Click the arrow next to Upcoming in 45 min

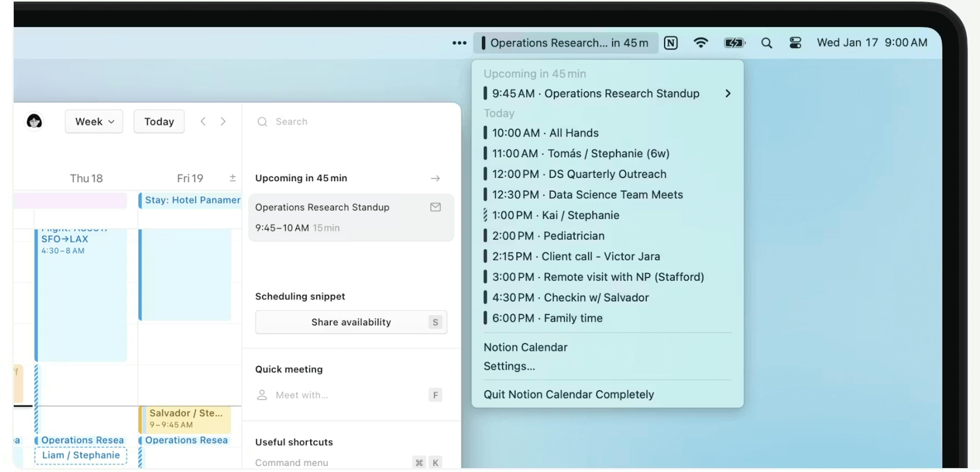point(435,178)
